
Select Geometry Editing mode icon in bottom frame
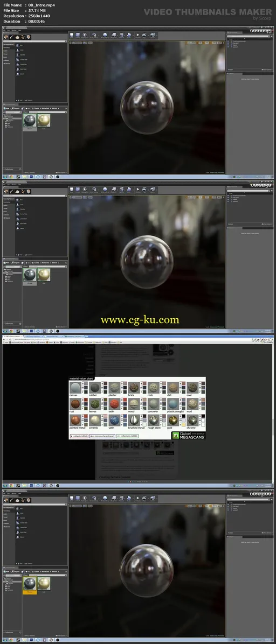pyautogui.click(x=29, y=500)
